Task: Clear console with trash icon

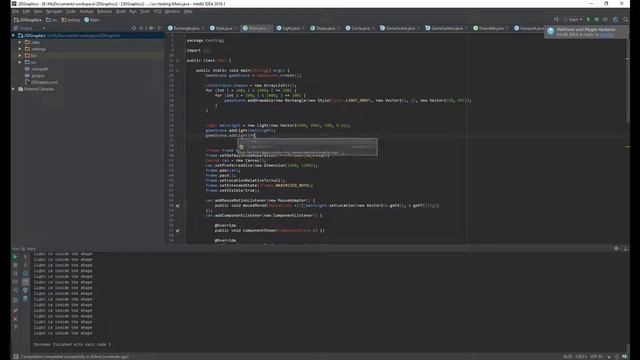Action: pyautogui.click(x=25, y=299)
